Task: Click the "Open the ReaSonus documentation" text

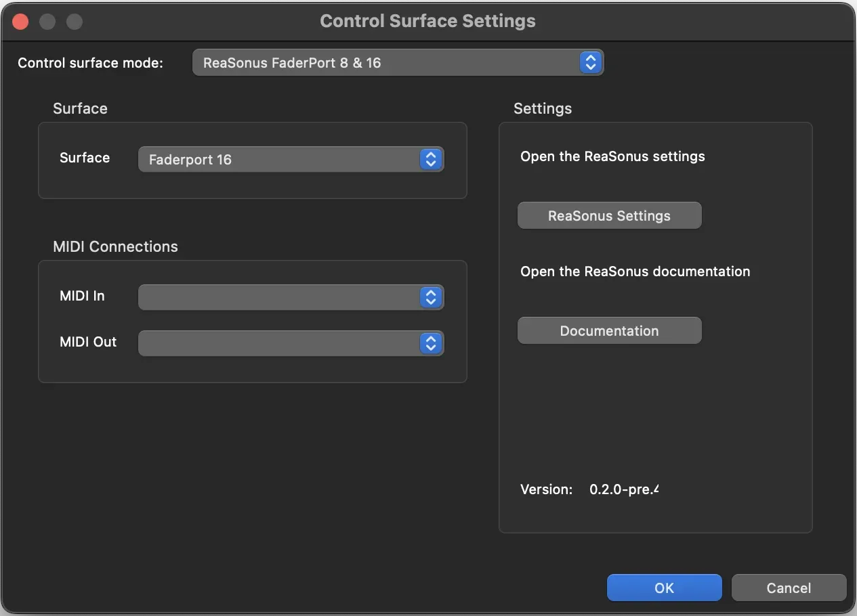Action: pyautogui.click(x=635, y=271)
